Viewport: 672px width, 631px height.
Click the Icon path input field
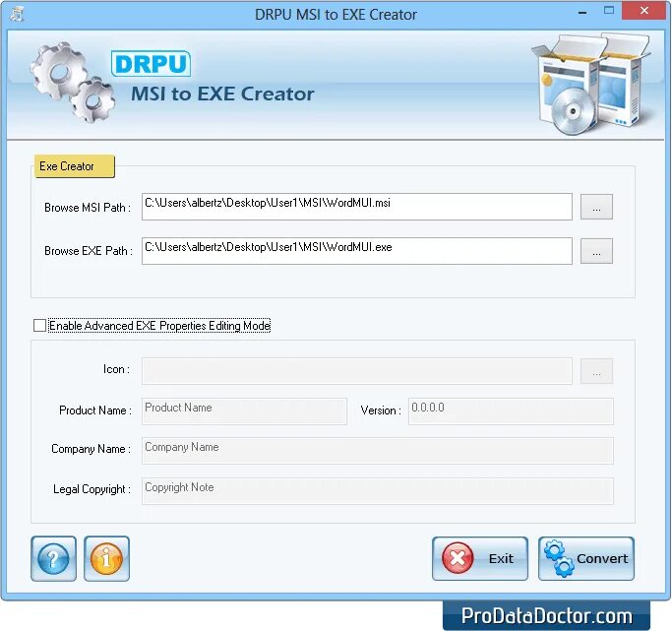coord(357,371)
